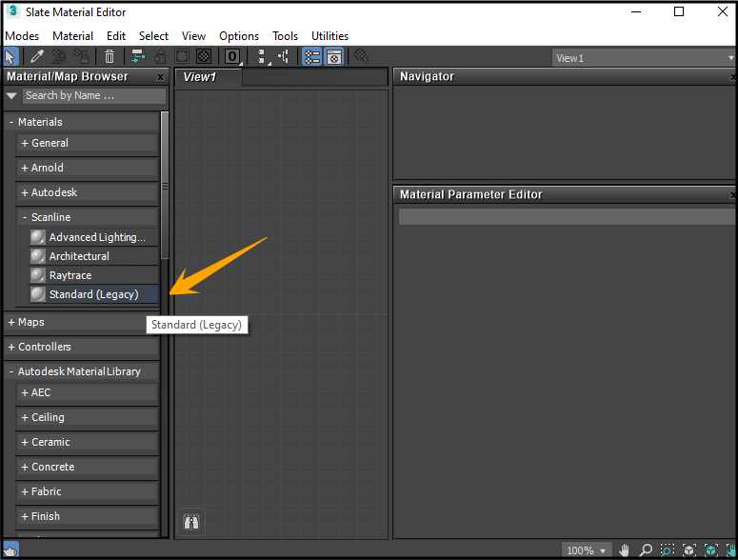The height and width of the screenshot is (560, 738).
Task: Open the Material menu
Action: coord(72,36)
